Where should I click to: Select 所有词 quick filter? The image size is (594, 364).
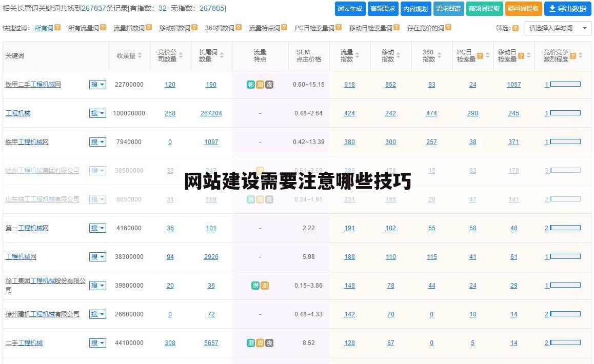[x=44, y=28]
